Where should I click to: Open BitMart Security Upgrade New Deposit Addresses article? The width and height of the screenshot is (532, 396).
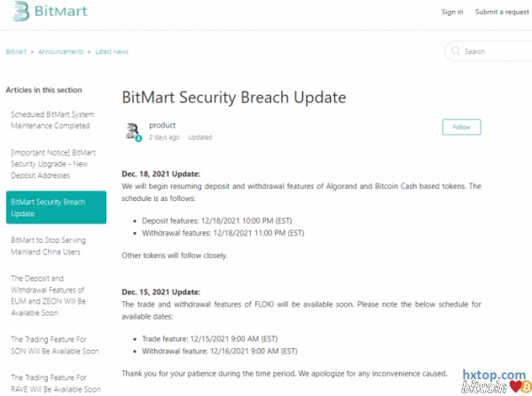[52, 165]
